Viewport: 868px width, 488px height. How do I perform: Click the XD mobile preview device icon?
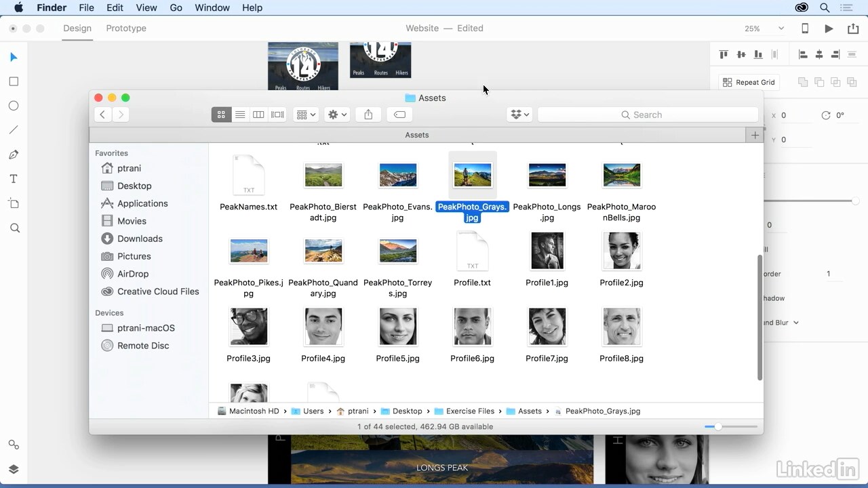point(805,28)
